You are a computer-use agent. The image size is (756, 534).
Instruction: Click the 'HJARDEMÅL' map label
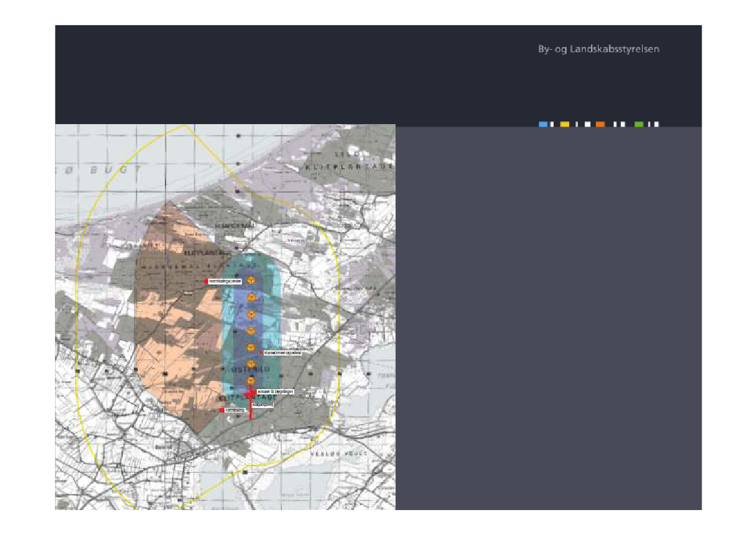click(x=235, y=226)
